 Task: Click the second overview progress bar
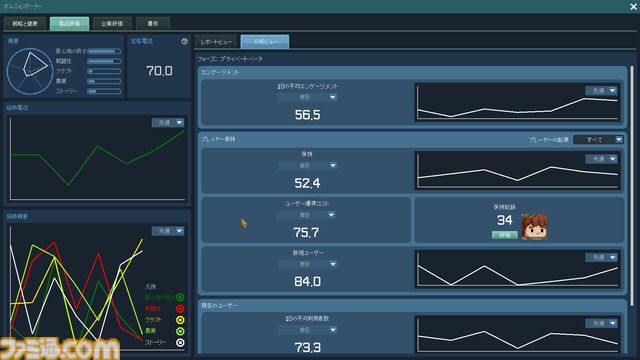coord(104,61)
